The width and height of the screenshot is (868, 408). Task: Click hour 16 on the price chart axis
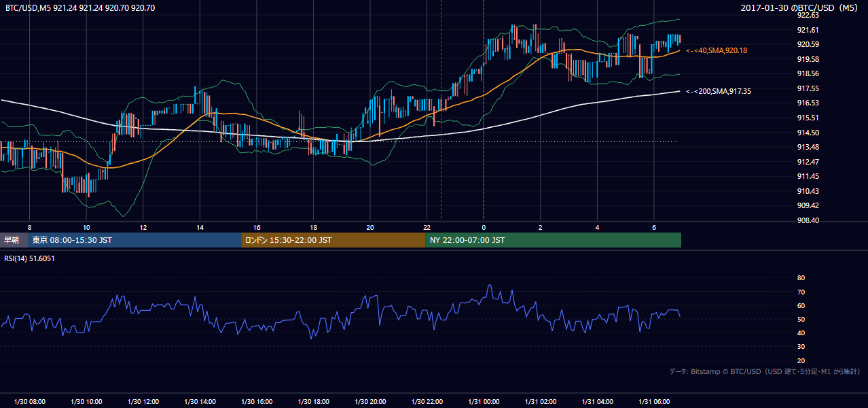pyautogui.click(x=256, y=227)
